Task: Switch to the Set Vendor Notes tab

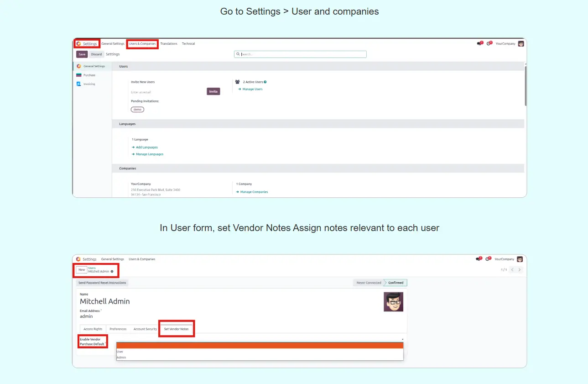Action: [176, 329]
